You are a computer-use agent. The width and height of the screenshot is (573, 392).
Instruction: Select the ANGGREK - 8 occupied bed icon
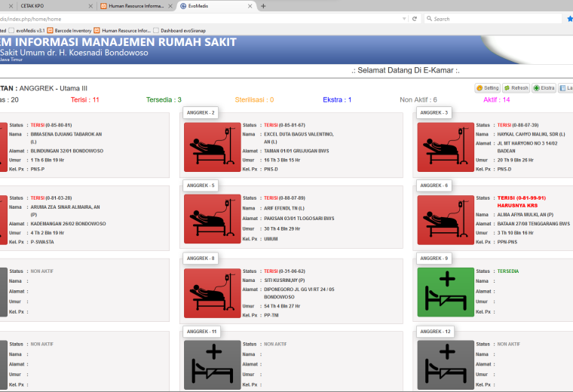click(x=213, y=293)
